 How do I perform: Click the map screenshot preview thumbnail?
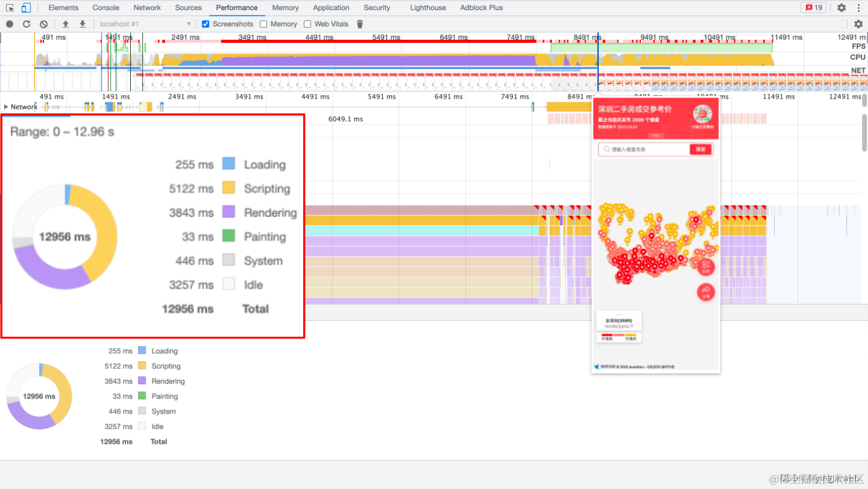656,236
